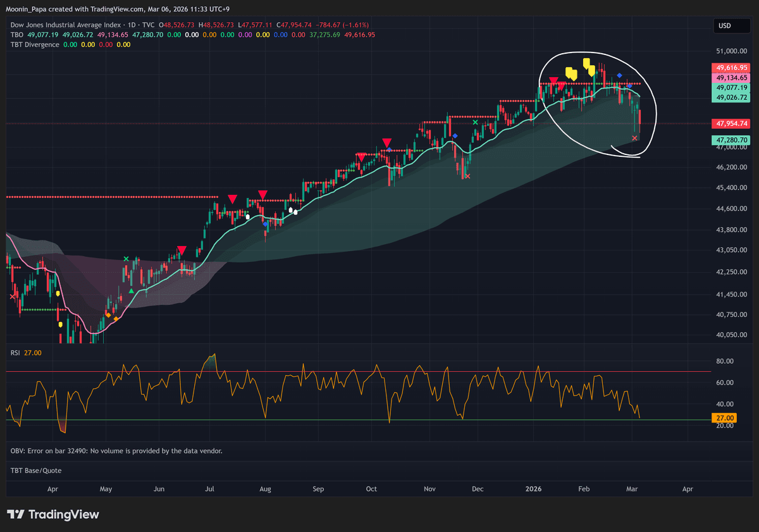Click the 45,400.00 price axis label
Screen dimensions: 759x532
click(732, 188)
